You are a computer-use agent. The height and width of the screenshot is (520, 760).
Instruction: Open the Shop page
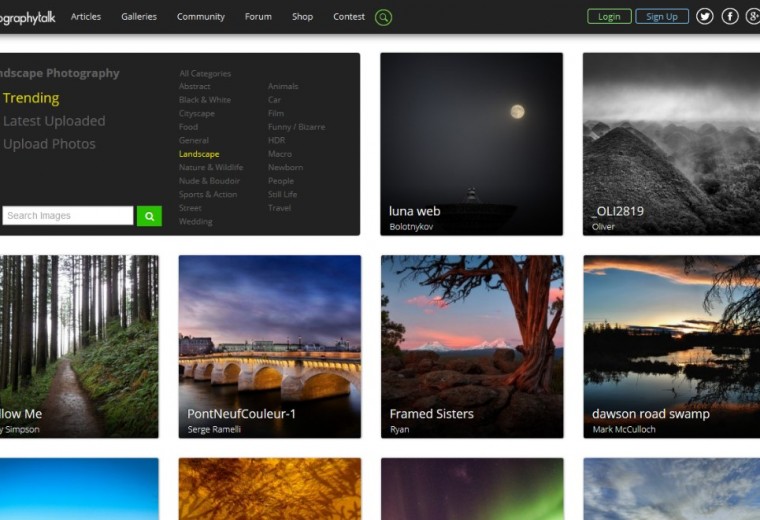tap(302, 16)
